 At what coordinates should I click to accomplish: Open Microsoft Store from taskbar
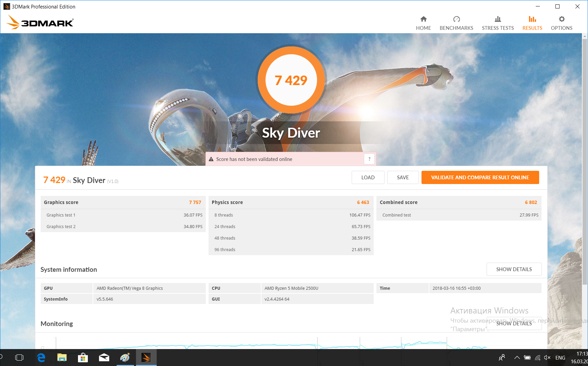[x=83, y=358]
